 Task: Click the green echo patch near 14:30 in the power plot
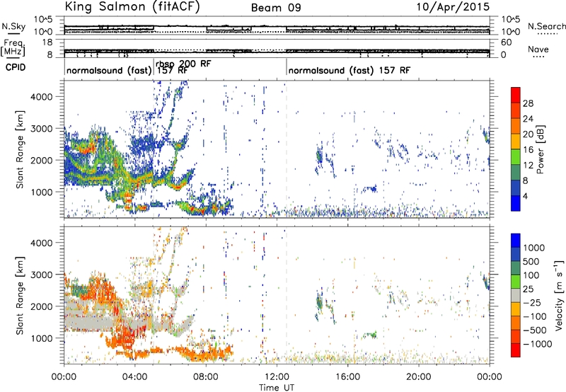[x=319, y=156]
